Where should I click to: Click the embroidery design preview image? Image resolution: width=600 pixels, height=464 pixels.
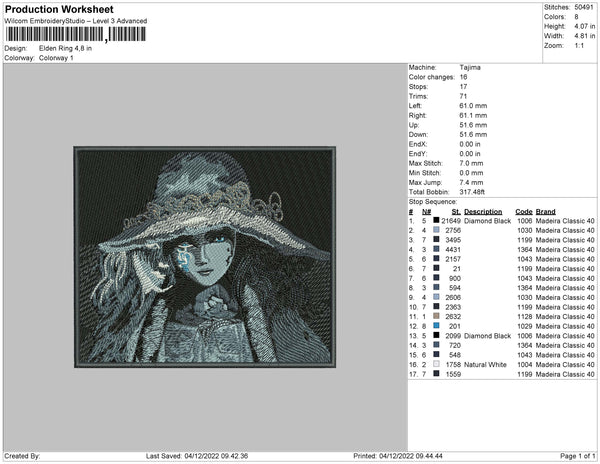coord(205,257)
